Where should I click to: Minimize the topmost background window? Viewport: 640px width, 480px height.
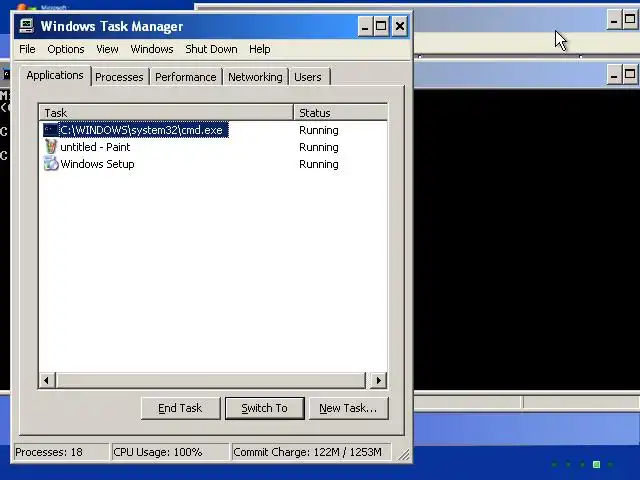(x=614, y=20)
